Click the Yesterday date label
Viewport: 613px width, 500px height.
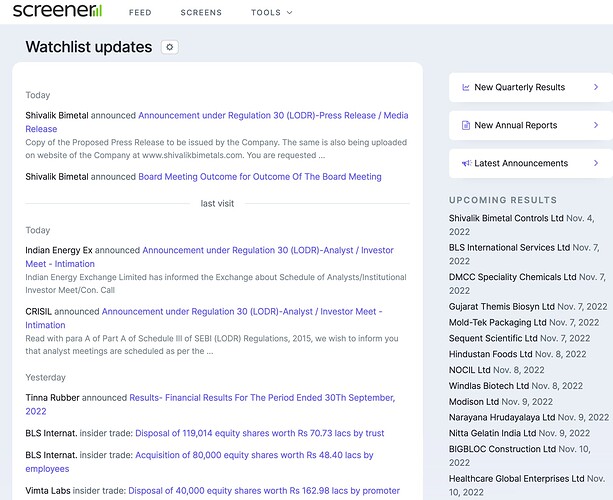45,377
